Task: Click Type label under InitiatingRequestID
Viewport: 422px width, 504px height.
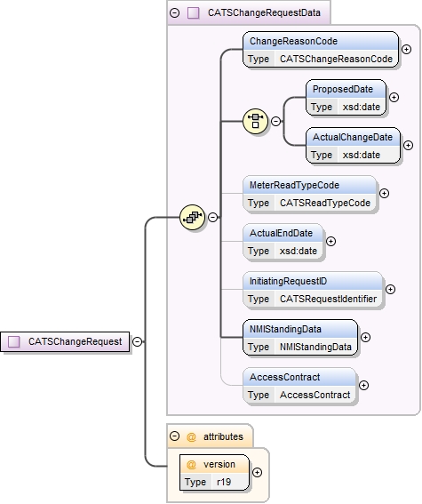Action: point(259,299)
